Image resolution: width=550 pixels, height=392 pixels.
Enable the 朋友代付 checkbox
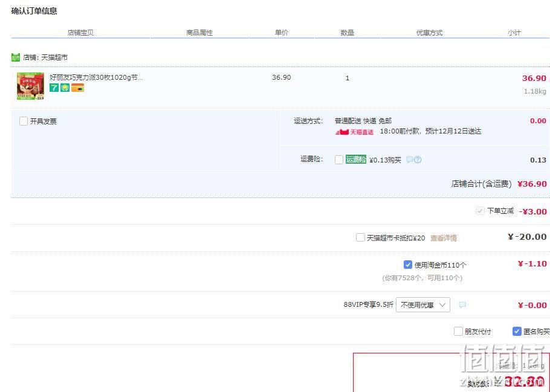[x=458, y=332]
